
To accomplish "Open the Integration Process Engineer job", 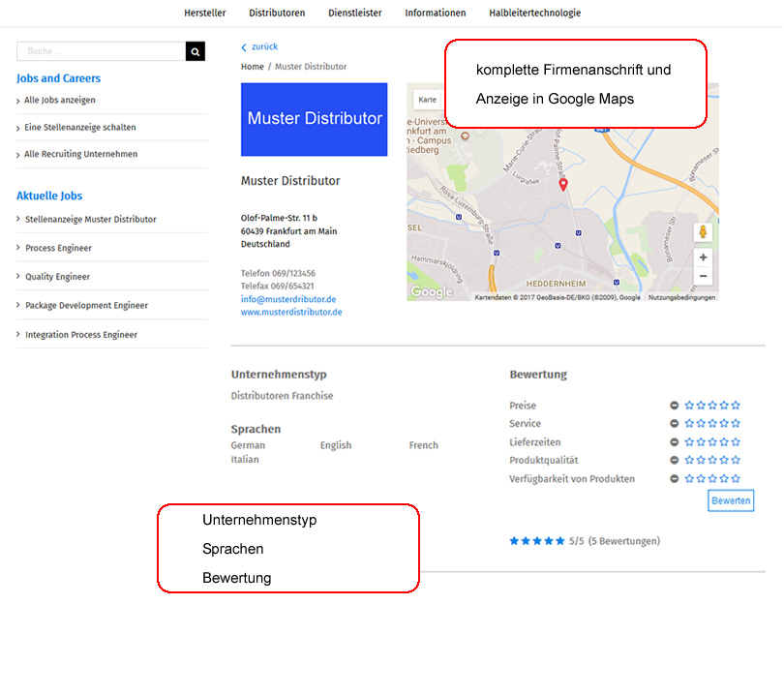I will (x=81, y=335).
